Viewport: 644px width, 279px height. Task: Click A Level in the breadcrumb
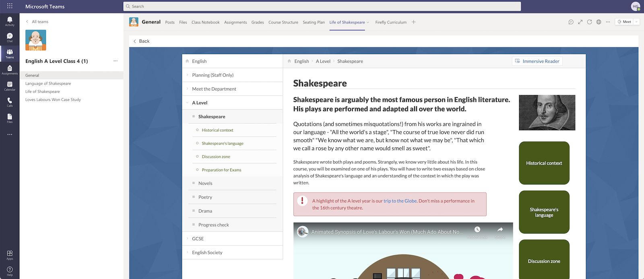point(323,61)
